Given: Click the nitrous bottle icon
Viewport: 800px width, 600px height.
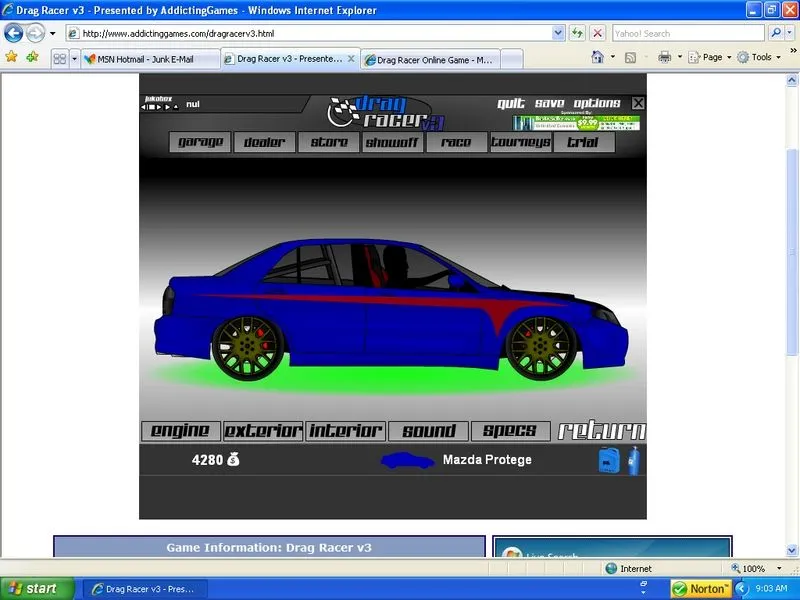Looking at the screenshot, I should (633, 460).
